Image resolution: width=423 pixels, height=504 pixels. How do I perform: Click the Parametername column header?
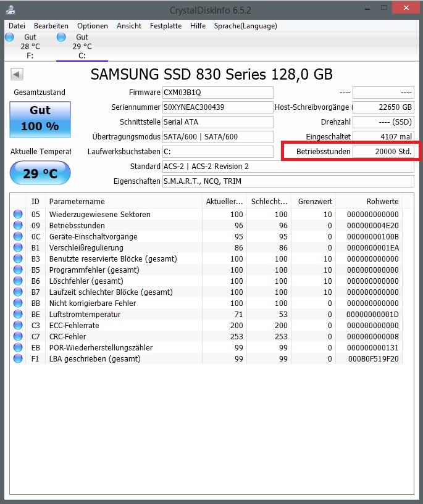tap(124, 201)
